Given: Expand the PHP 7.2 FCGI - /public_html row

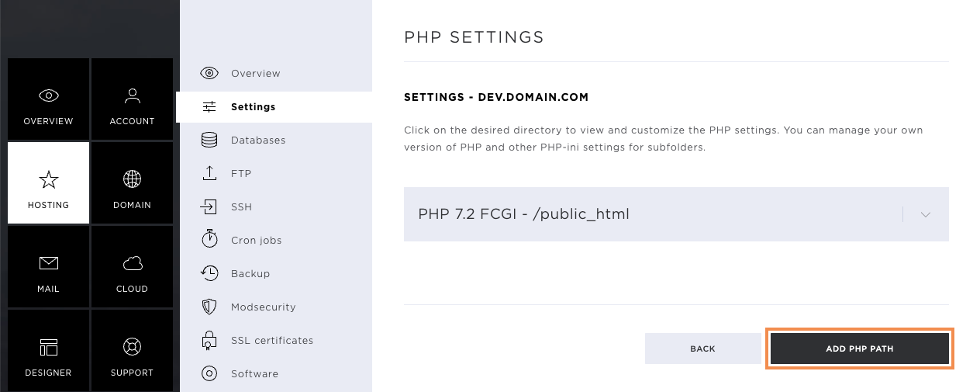Looking at the screenshot, I should click(676, 214).
